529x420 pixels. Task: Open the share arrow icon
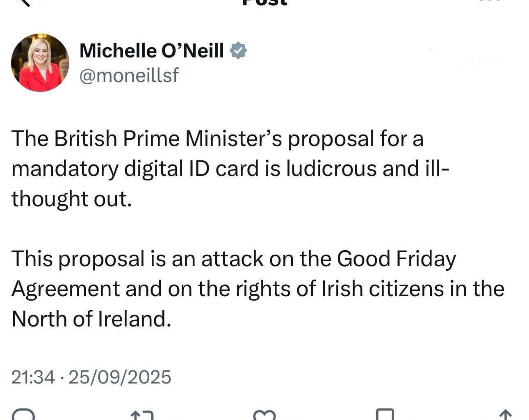coord(505,415)
